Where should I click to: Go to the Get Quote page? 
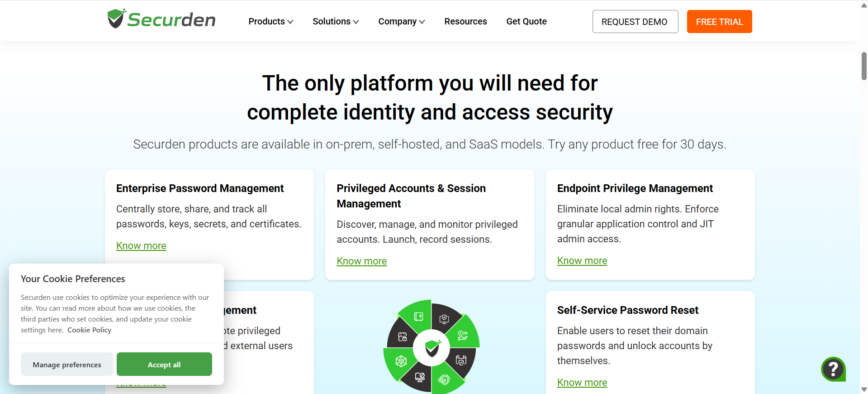(526, 21)
